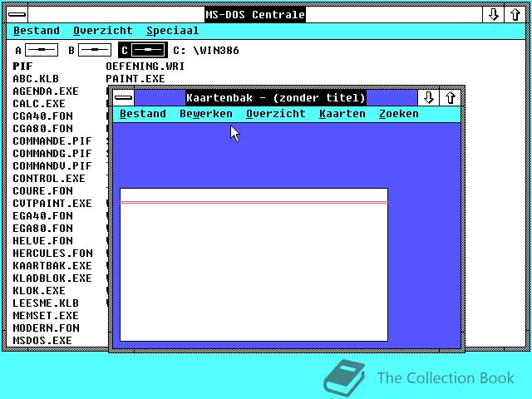Open Overzicht menu in Kaartenbak
The width and height of the screenshot is (532, 399).
[x=275, y=114]
